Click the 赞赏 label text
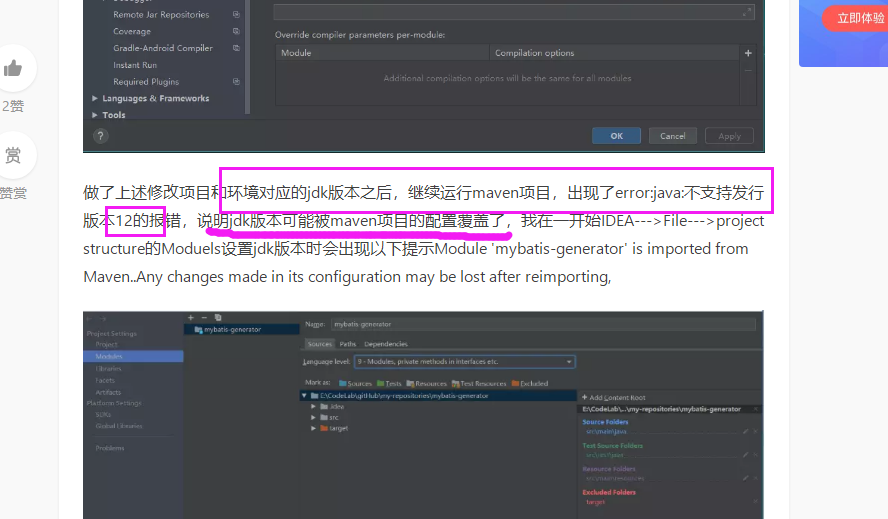The image size is (888, 519). click(x=13, y=193)
